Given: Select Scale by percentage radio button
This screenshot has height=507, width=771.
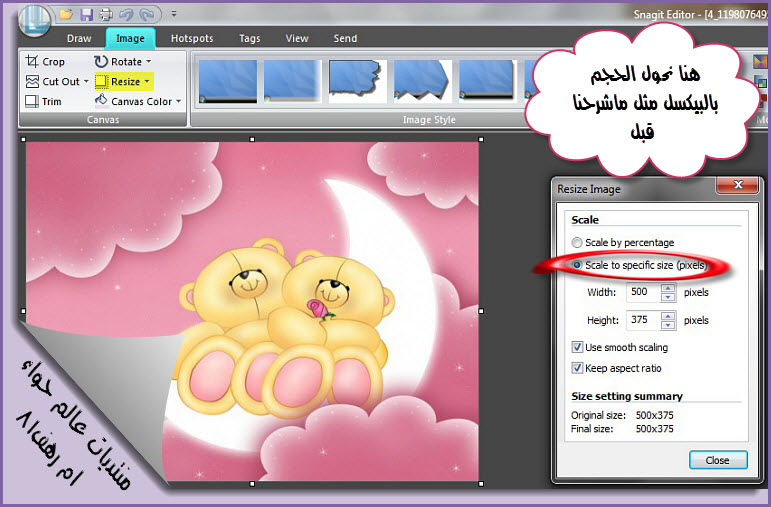Looking at the screenshot, I should (577, 243).
